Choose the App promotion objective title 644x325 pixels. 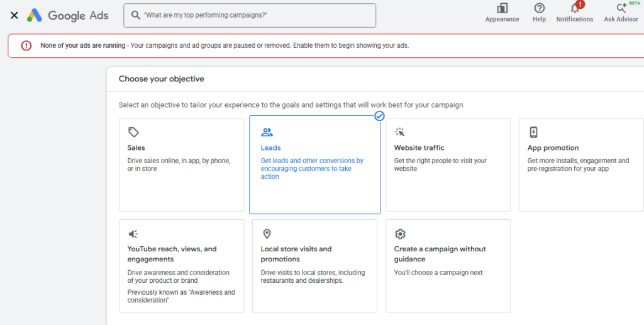click(x=553, y=147)
